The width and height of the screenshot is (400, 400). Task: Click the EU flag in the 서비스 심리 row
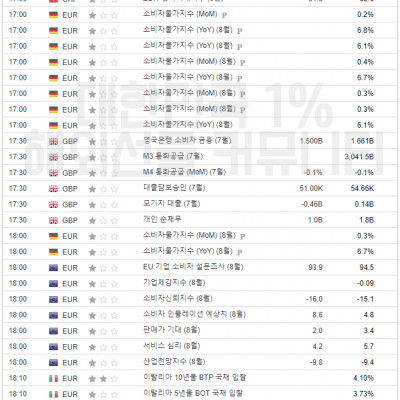53,347
